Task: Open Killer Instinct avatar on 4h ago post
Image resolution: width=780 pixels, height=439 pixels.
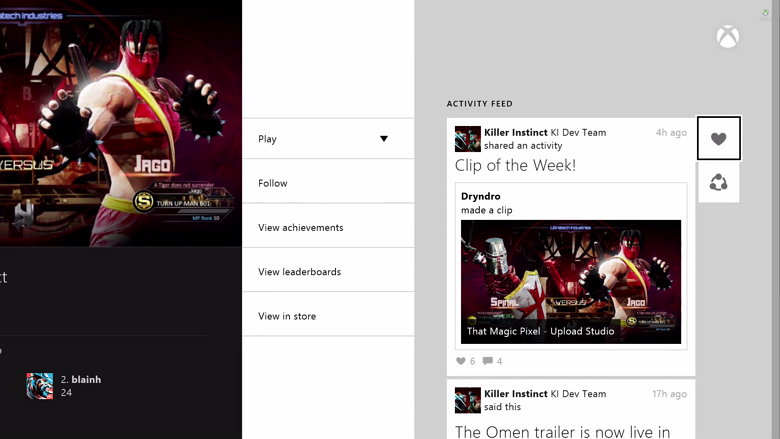Action: 468,139
